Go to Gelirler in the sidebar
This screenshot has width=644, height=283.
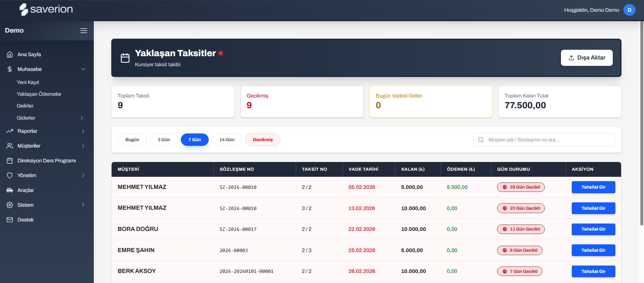click(25, 106)
